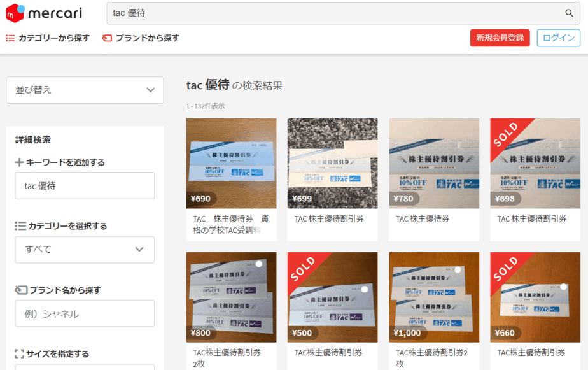Open the ¥800 two-coupon thumbnail
The image size is (588, 370).
[x=232, y=297]
